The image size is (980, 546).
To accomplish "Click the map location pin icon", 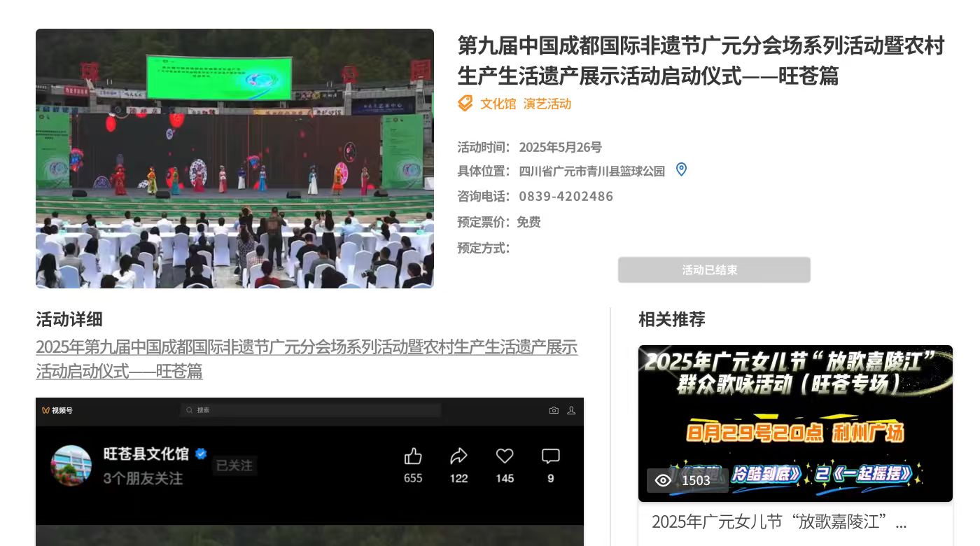I will point(681,169).
